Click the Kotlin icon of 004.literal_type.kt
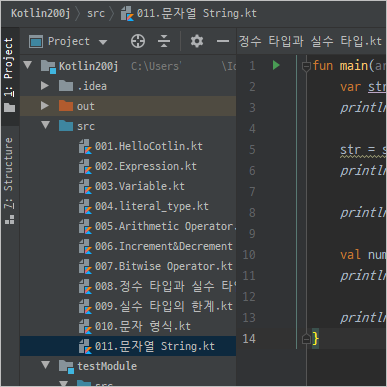 [85, 207]
